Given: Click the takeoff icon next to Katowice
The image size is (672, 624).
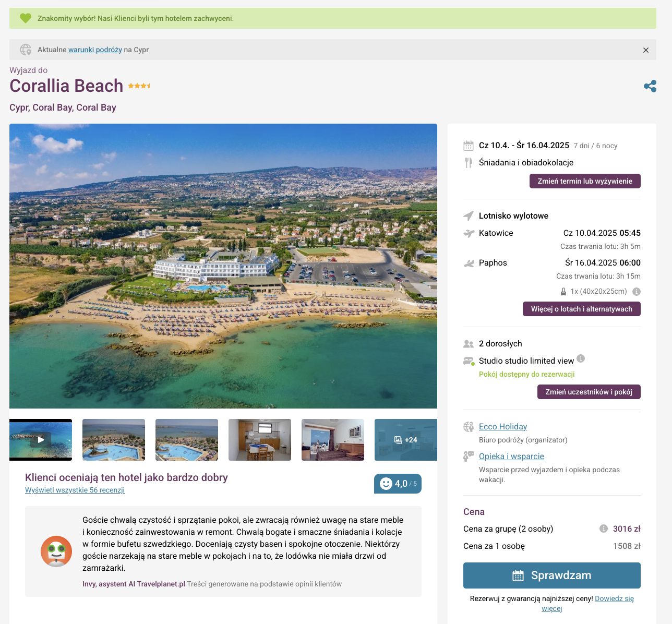Looking at the screenshot, I should tap(469, 233).
